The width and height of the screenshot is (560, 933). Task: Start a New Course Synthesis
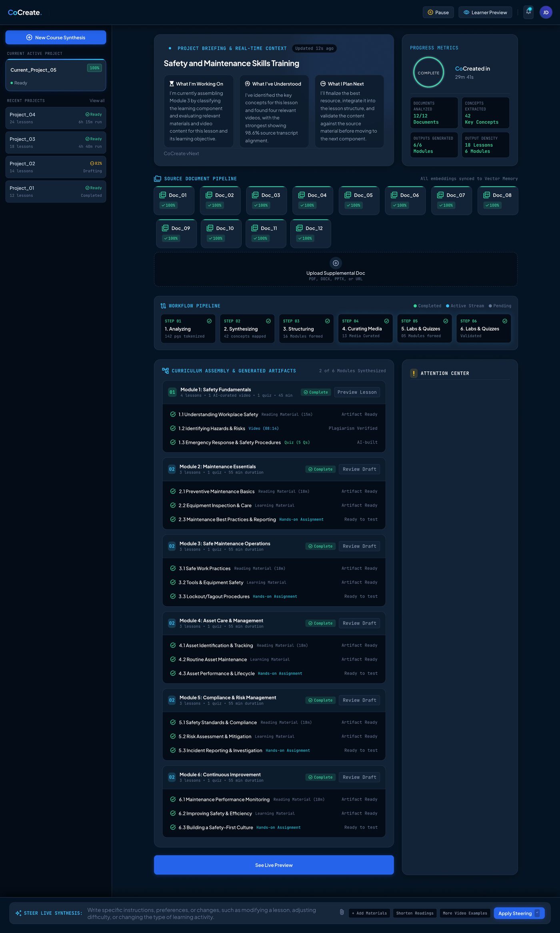[56, 37]
